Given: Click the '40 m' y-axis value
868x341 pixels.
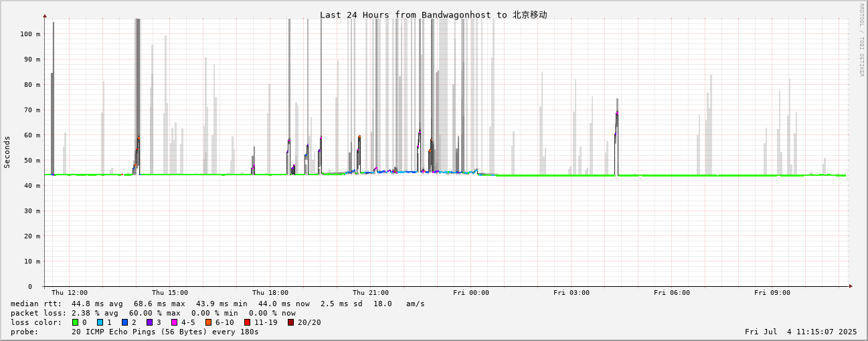Looking at the screenshot, I should 32,186.
